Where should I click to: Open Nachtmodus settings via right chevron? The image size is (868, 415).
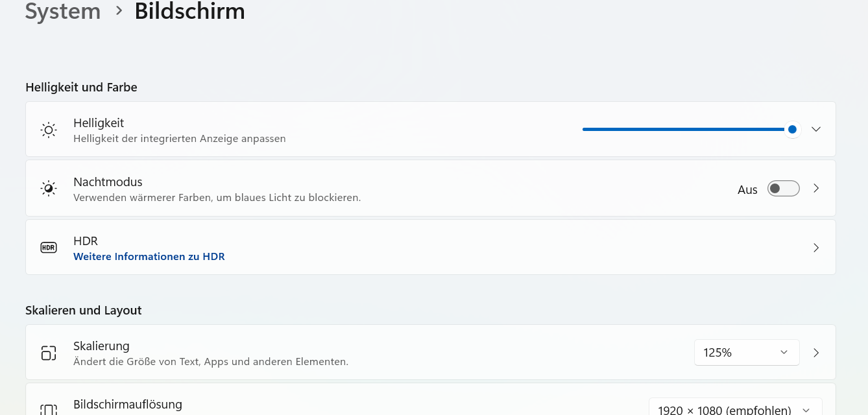click(x=816, y=189)
